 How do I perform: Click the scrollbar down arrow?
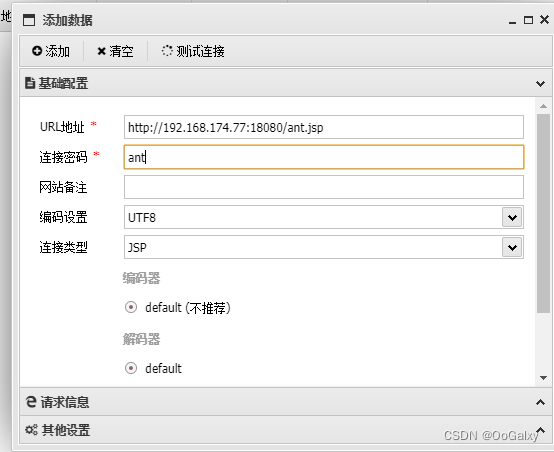(543, 378)
